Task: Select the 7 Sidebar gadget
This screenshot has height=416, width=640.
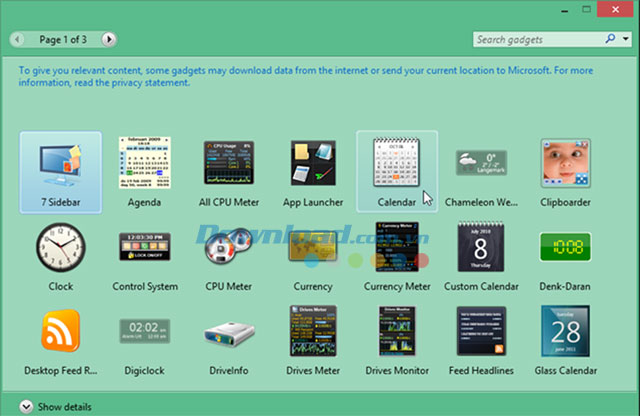Action: pyautogui.click(x=60, y=172)
